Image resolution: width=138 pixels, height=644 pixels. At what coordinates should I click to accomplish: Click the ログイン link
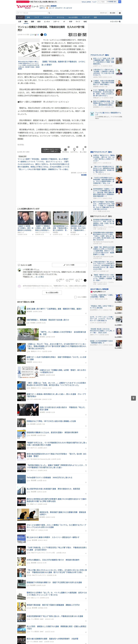point(42,8)
